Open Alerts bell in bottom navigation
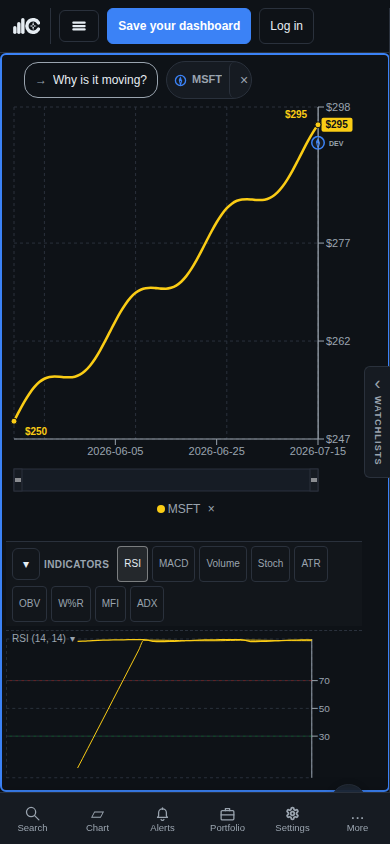390x844 pixels. (x=162, y=820)
